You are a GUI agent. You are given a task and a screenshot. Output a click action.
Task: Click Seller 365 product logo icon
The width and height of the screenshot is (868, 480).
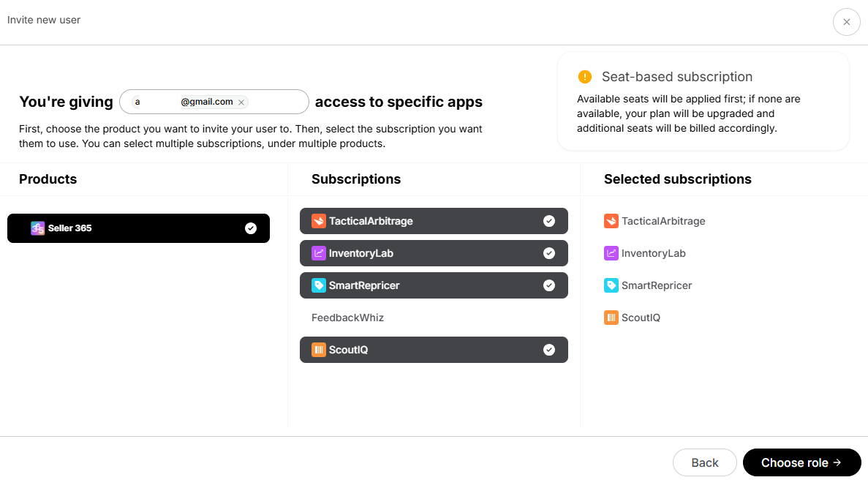click(38, 228)
